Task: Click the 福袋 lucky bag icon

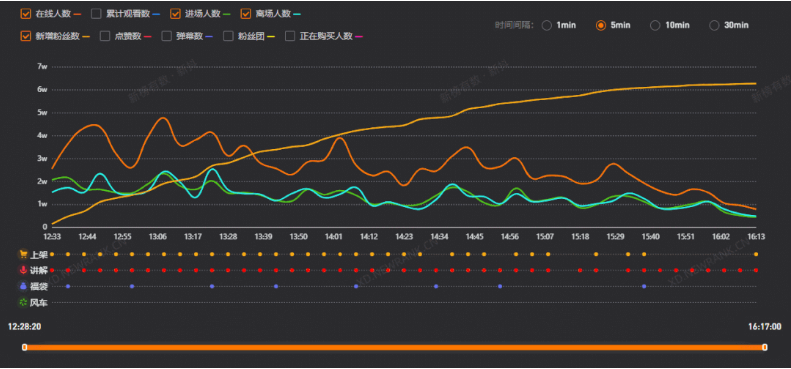Action: coord(23,286)
